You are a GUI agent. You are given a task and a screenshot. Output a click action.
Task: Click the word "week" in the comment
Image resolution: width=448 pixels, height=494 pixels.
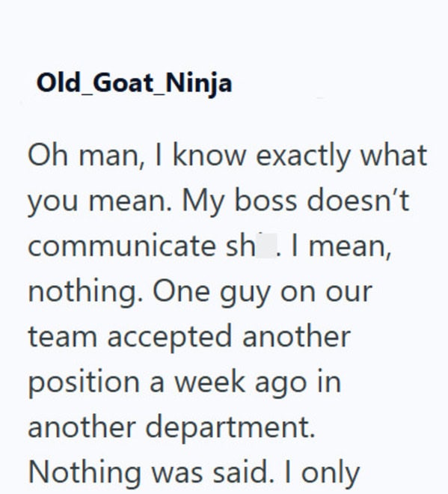tap(209, 382)
